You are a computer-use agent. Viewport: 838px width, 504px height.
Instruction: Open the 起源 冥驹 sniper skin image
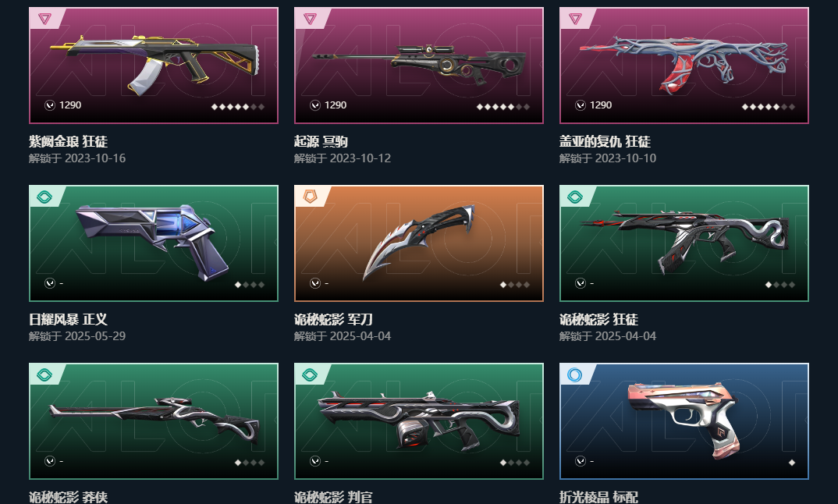(x=420, y=64)
